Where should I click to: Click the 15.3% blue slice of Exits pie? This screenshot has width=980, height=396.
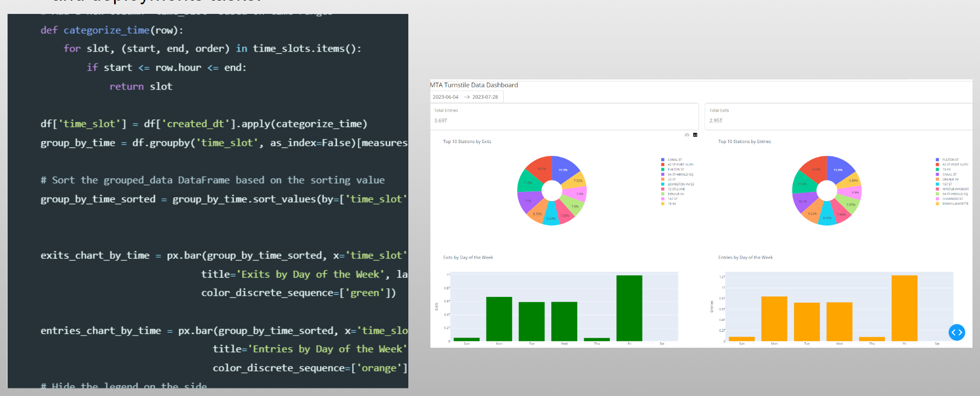tap(563, 169)
